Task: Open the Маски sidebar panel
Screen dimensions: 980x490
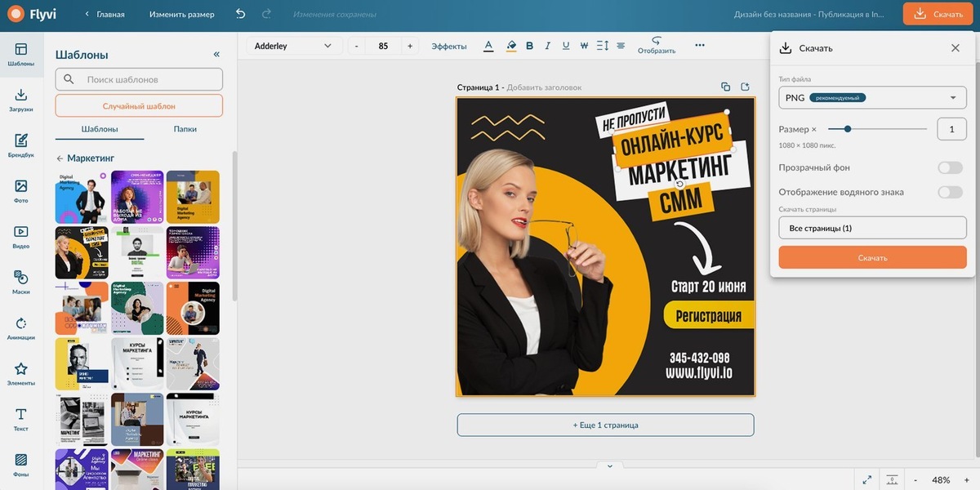Action: [x=20, y=282]
